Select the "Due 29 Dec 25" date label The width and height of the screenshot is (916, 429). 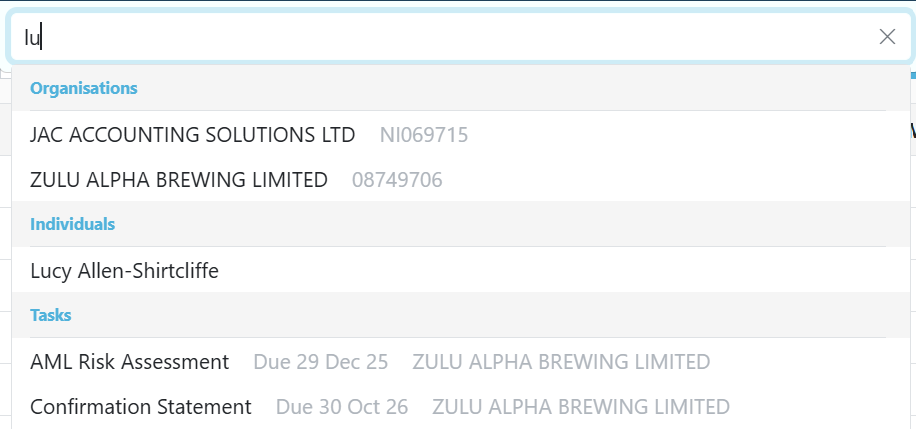(321, 362)
